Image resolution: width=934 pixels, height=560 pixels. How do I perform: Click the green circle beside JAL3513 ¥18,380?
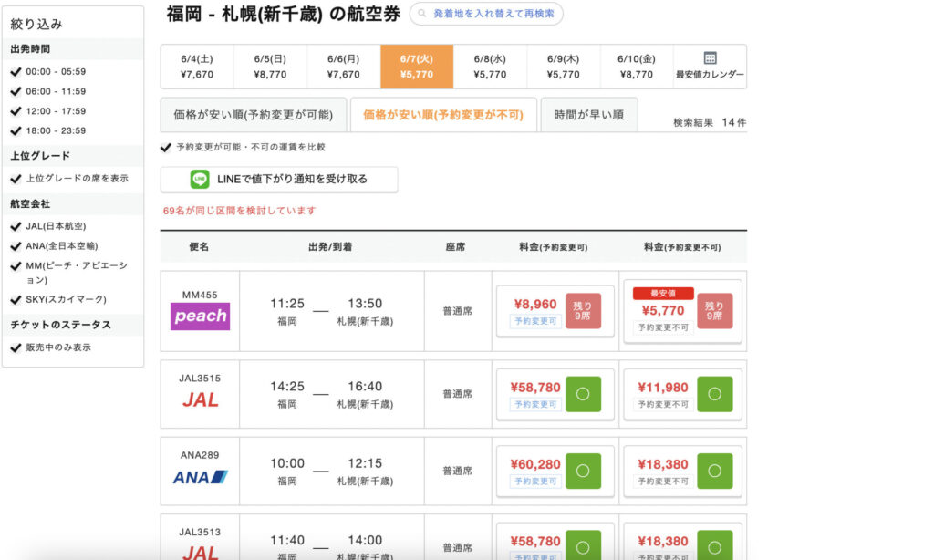pyautogui.click(x=715, y=545)
